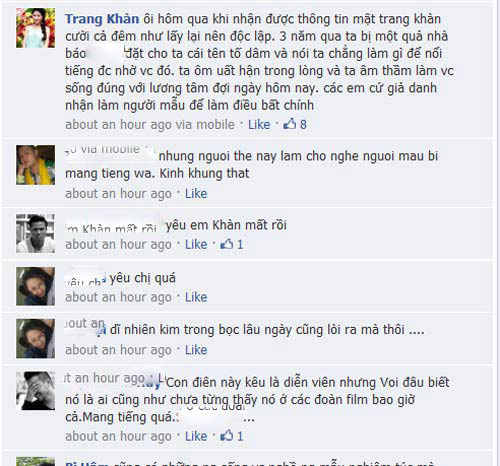Open avatar beside 'yêu chị quá' comment
The width and height of the screenshot is (500, 466).
click(x=36, y=286)
